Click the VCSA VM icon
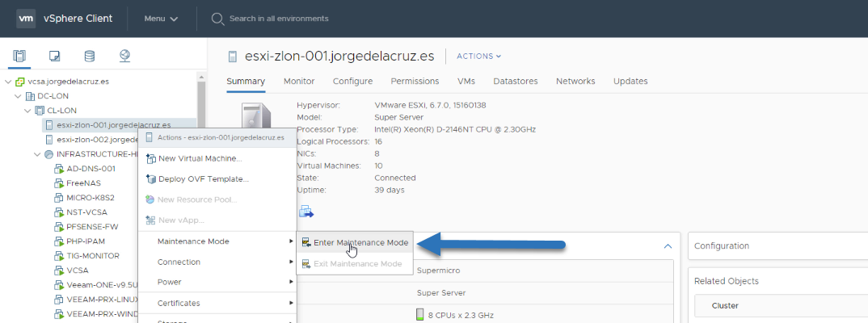 point(59,271)
